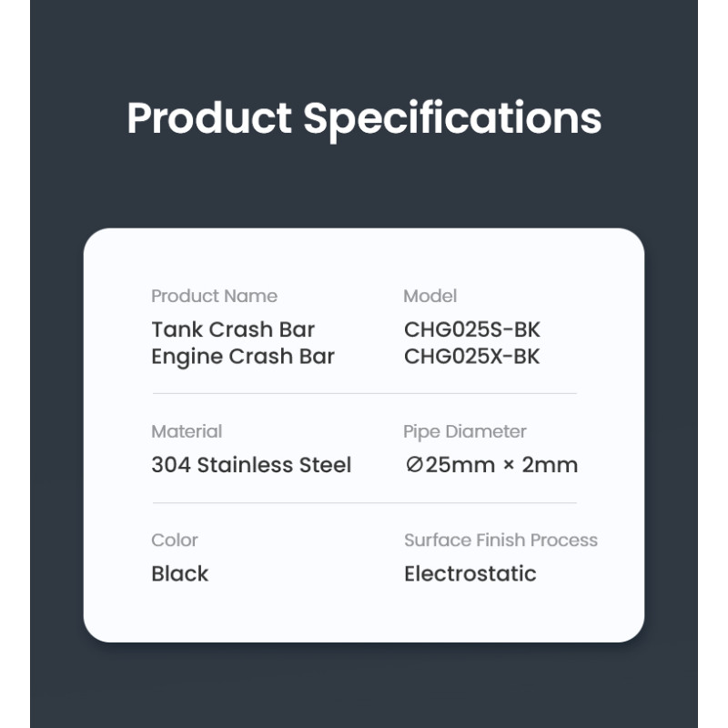Select the "Material" field label

coord(187,431)
